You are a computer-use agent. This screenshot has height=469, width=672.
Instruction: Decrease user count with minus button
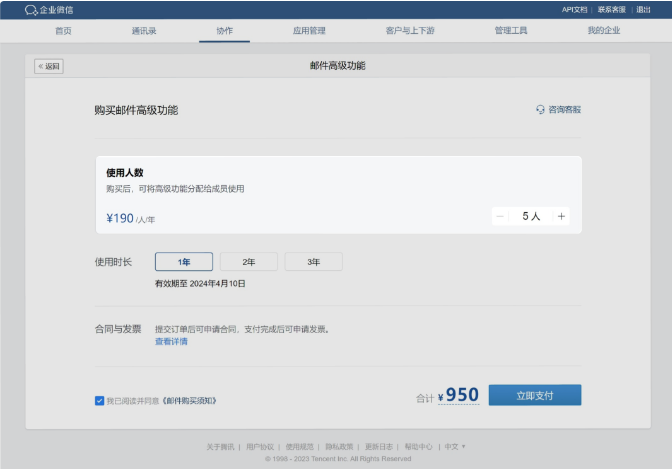(500, 216)
